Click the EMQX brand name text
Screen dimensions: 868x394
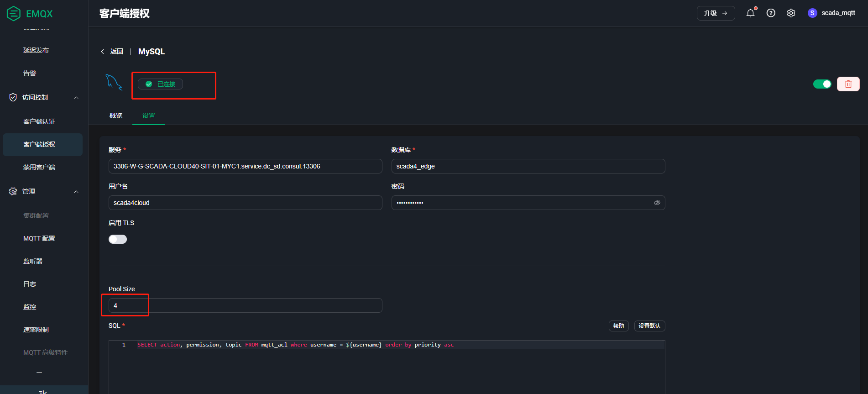click(39, 14)
